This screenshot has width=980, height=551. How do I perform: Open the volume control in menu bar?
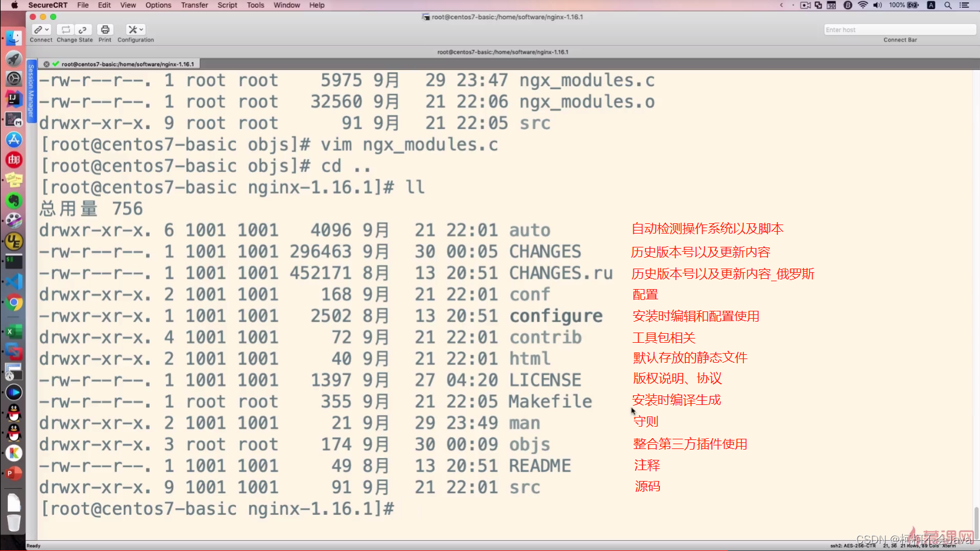pyautogui.click(x=877, y=5)
